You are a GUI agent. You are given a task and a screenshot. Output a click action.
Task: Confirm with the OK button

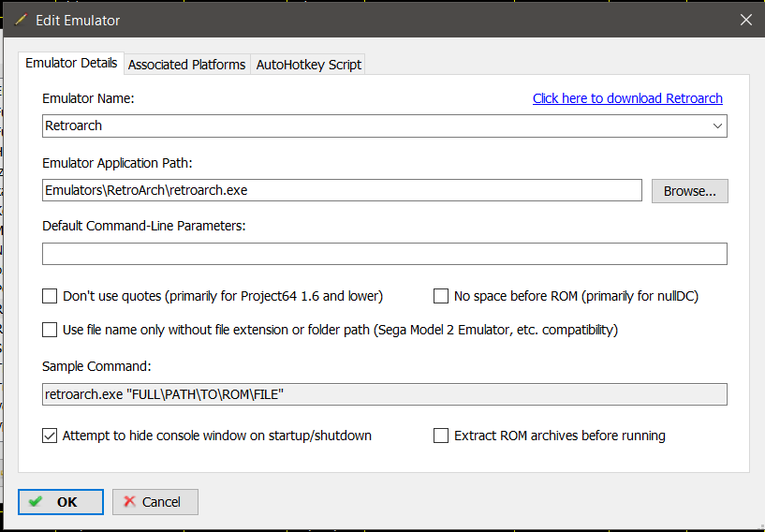(61, 502)
